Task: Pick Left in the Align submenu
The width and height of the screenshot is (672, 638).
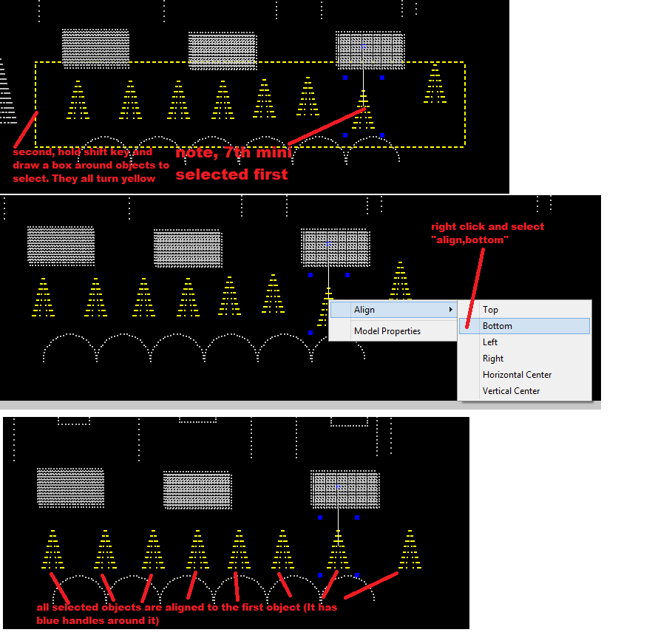Action: click(524, 342)
